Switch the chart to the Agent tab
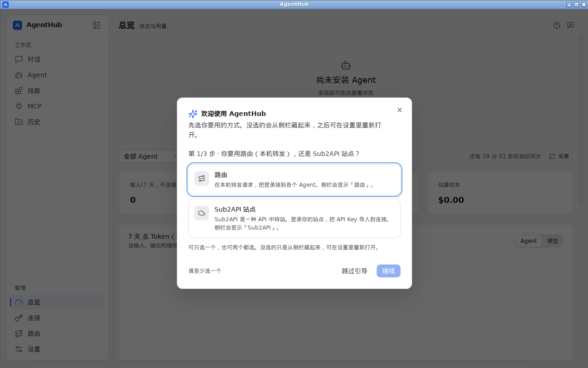This screenshot has height=368, width=588. [529, 241]
